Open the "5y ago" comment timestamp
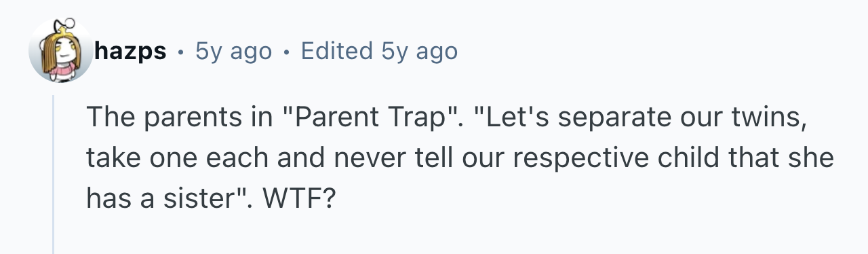The image size is (868, 254). pos(233,51)
